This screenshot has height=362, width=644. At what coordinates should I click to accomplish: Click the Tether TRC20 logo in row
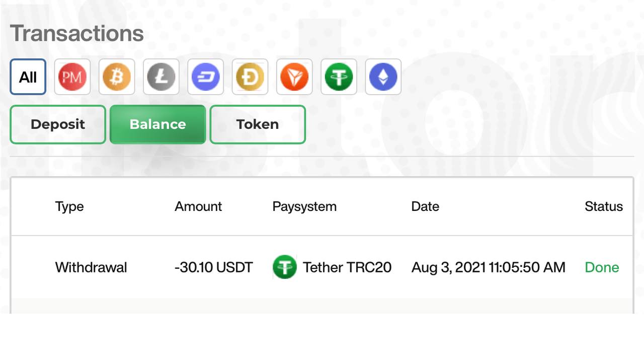(285, 267)
